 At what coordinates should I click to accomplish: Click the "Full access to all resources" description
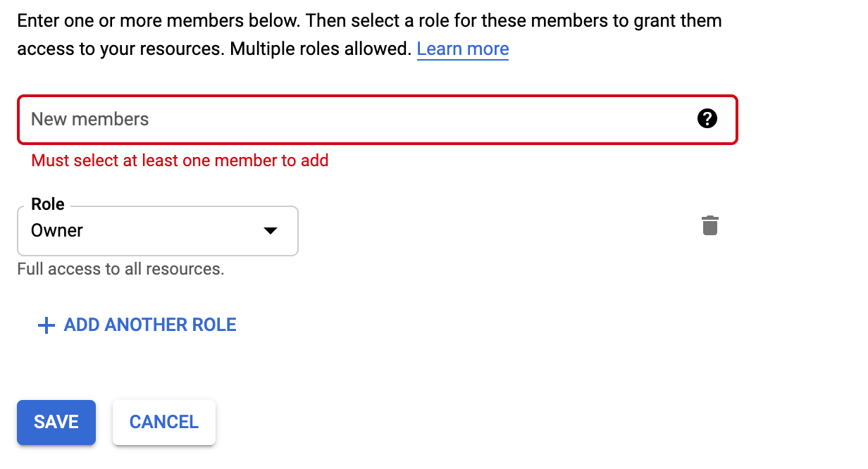point(120,269)
